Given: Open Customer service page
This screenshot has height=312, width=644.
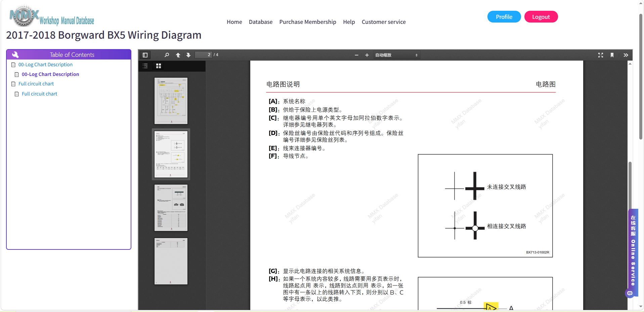Looking at the screenshot, I should (x=384, y=22).
